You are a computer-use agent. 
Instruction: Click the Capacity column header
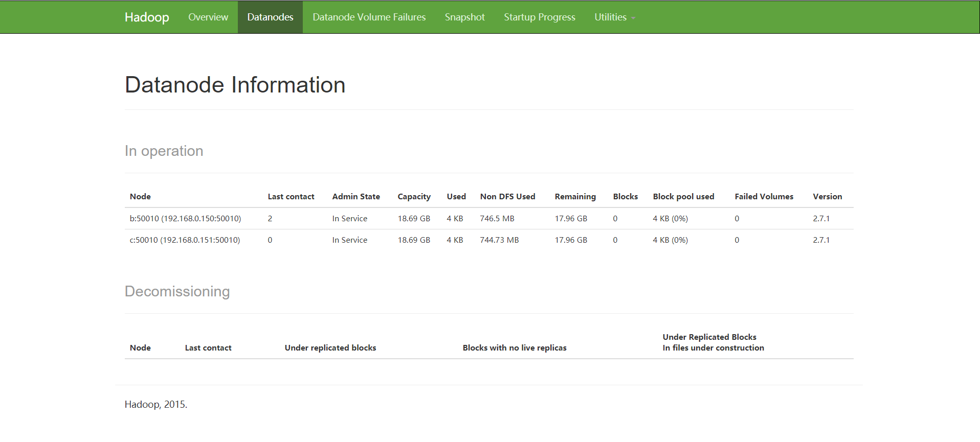pyautogui.click(x=414, y=197)
